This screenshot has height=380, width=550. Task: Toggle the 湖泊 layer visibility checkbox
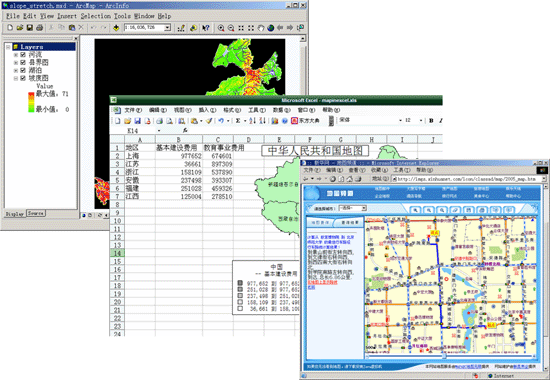[23, 70]
